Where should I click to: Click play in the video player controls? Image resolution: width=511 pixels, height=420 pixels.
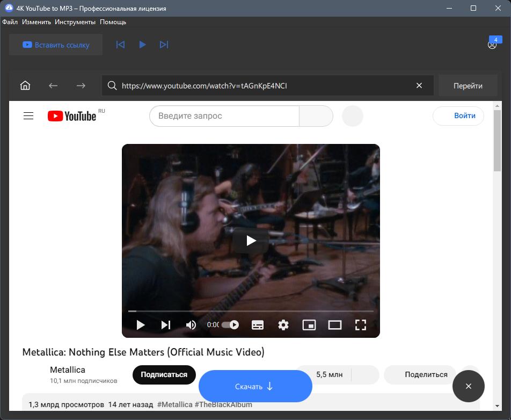click(x=141, y=325)
